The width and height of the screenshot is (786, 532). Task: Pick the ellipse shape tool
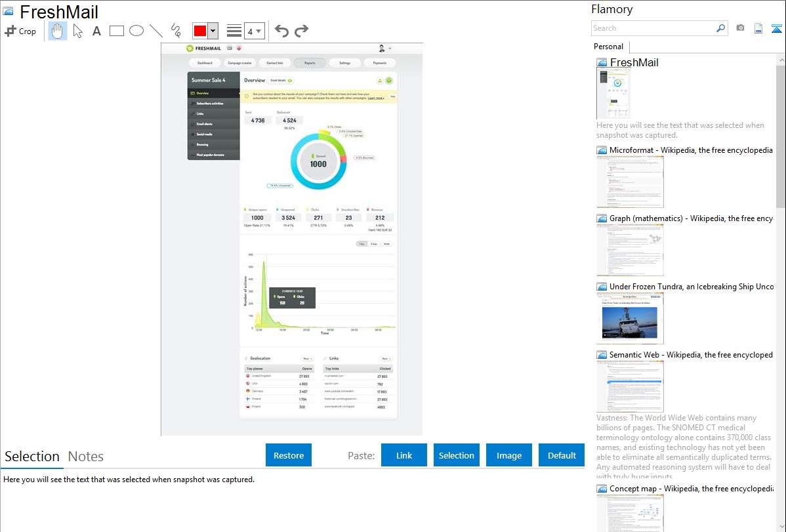click(136, 31)
